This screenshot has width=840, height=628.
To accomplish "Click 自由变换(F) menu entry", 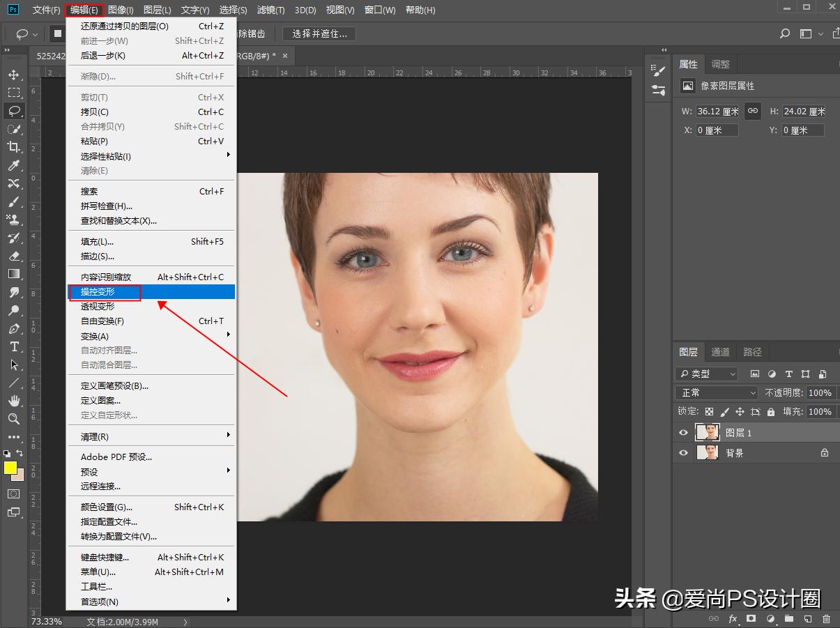I will point(102,321).
